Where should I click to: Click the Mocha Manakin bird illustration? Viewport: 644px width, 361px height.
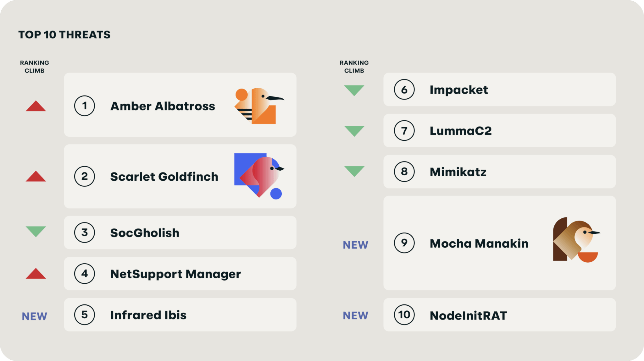577,239
